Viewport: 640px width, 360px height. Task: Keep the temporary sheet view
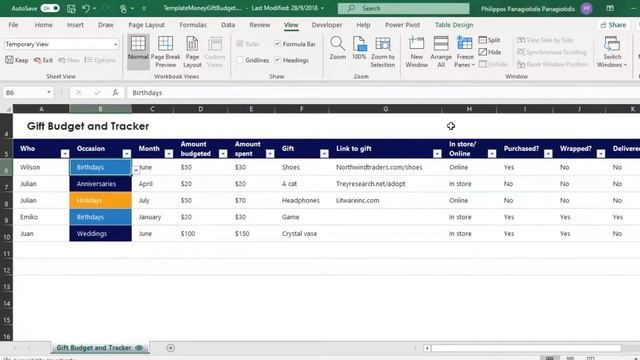coord(17,60)
